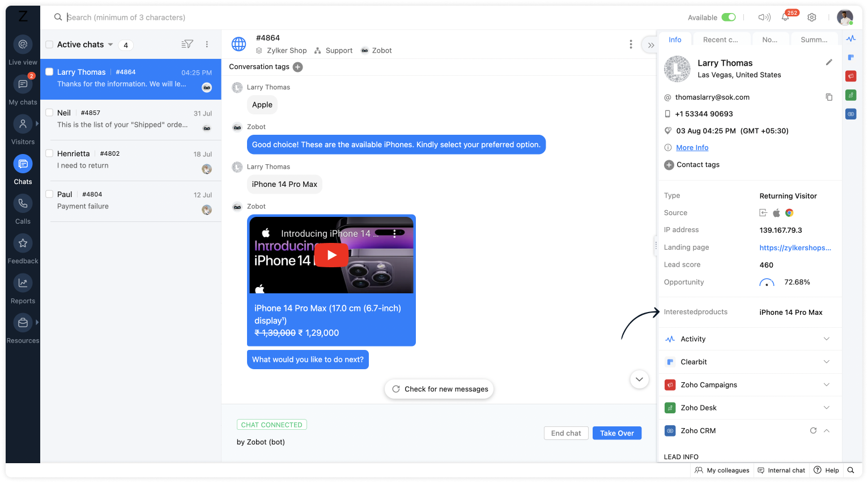Edit Larry Thomas contact details
This screenshot has width=868, height=483.
tap(829, 62)
